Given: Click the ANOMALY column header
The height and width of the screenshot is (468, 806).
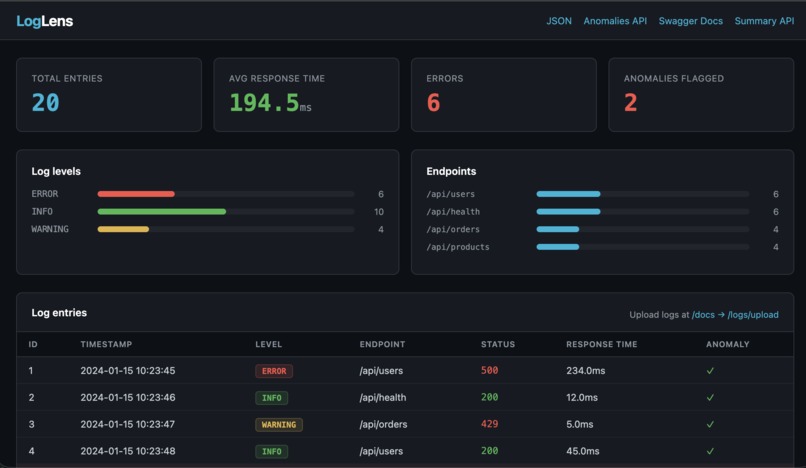Looking at the screenshot, I should click(x=727, y=344).
